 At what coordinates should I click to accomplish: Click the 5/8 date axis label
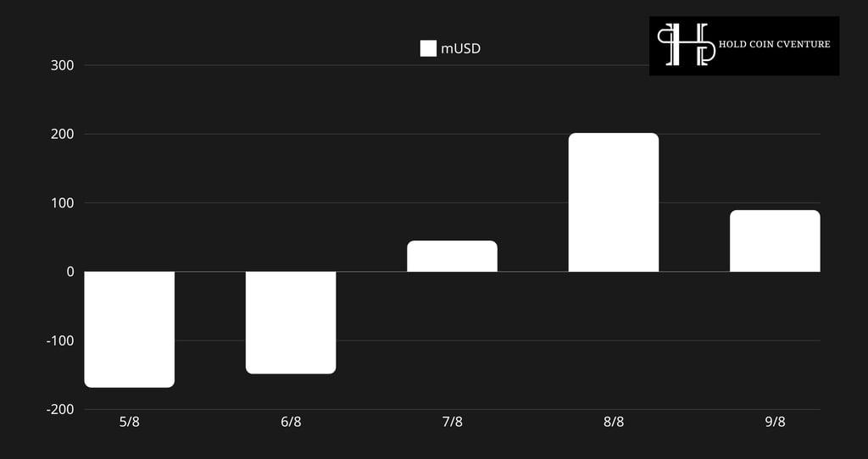pyautogui.click(x=130, y=422)
